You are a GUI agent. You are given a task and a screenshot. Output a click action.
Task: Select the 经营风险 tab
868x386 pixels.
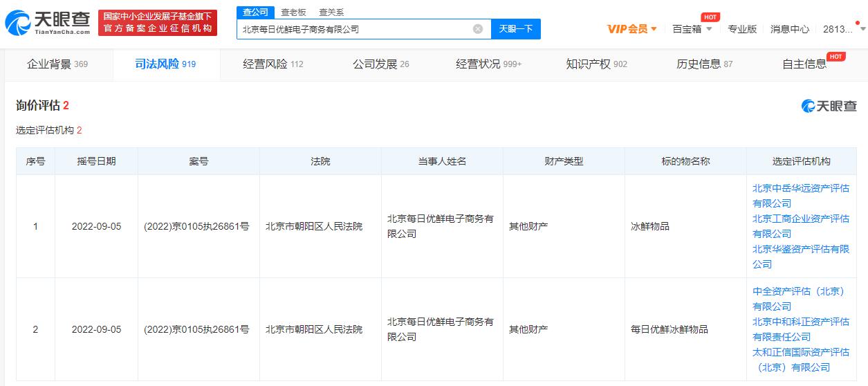[x=273, y=64]
